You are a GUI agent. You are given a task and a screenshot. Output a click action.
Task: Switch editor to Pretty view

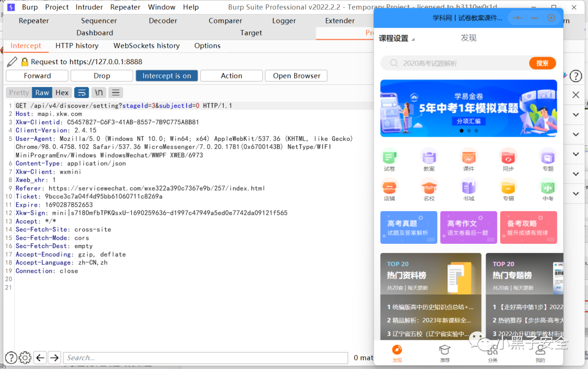pos(19,93)
